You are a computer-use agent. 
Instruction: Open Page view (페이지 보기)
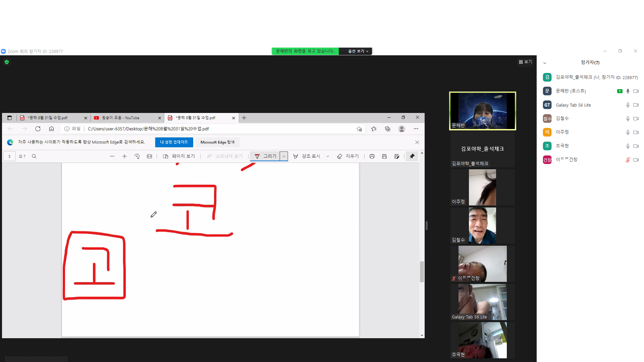(x=179, y=156)
